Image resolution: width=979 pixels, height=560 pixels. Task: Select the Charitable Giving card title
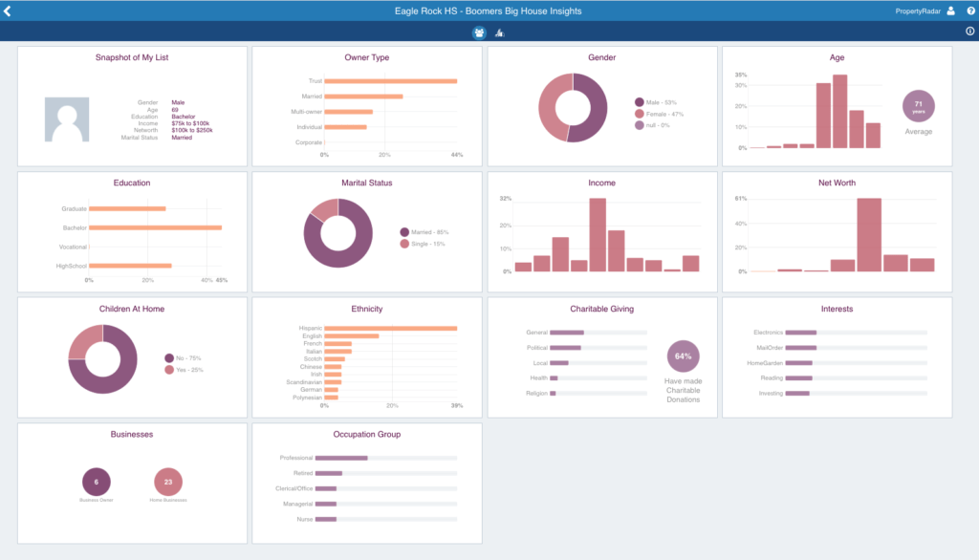coord(602,309)
